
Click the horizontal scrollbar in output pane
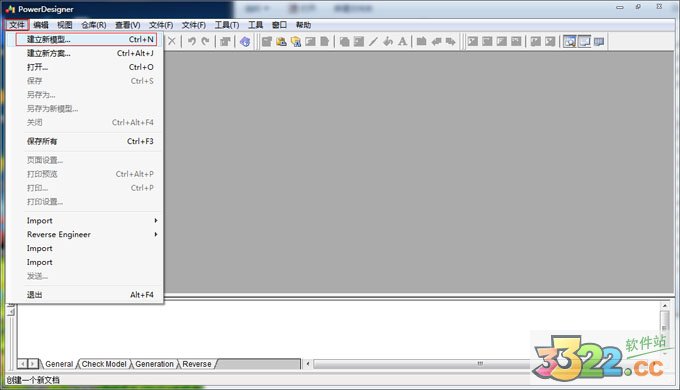pyautogui.click(x=421, y=364)
